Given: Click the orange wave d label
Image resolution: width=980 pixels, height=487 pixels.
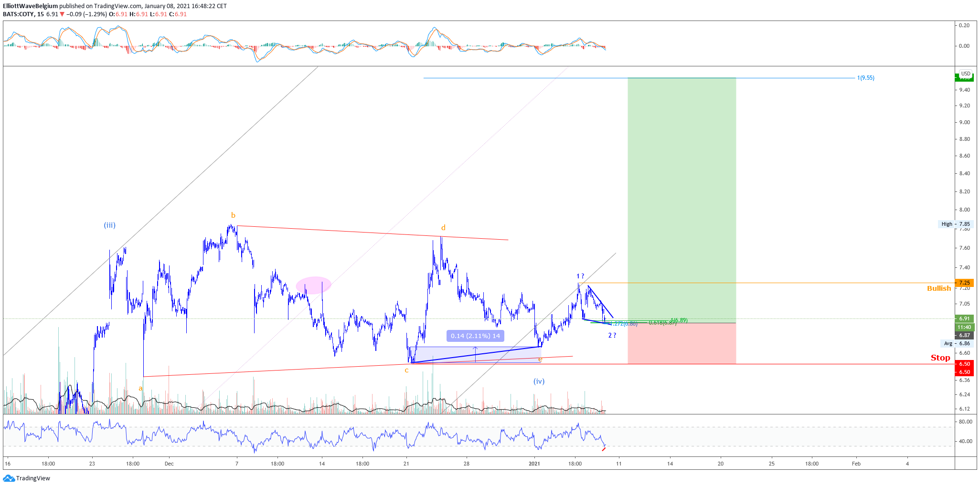Looking at the screenshot, I should click(x=443, y=228).
